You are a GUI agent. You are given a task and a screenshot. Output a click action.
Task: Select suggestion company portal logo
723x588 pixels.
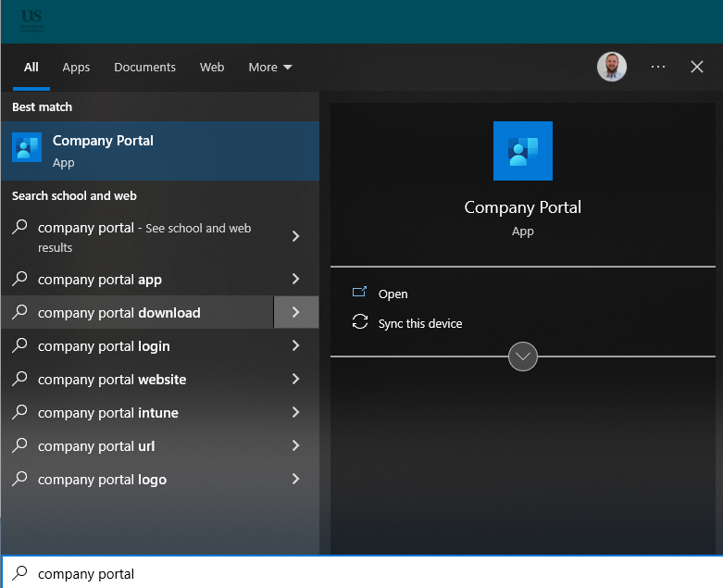137,479
